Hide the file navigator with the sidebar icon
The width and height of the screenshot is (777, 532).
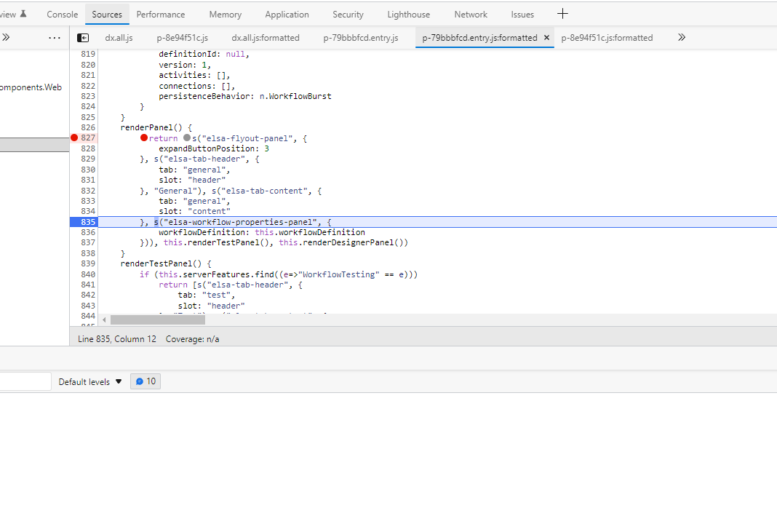coord(82,37)
